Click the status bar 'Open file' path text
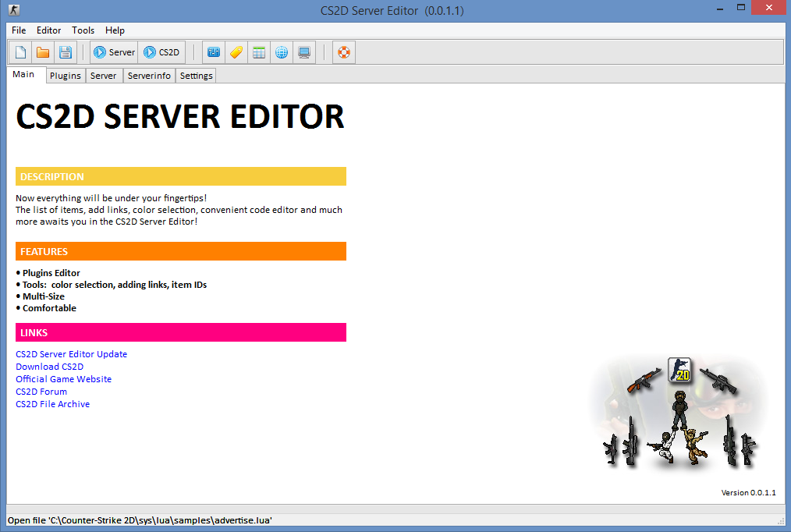 click(140, 520)
